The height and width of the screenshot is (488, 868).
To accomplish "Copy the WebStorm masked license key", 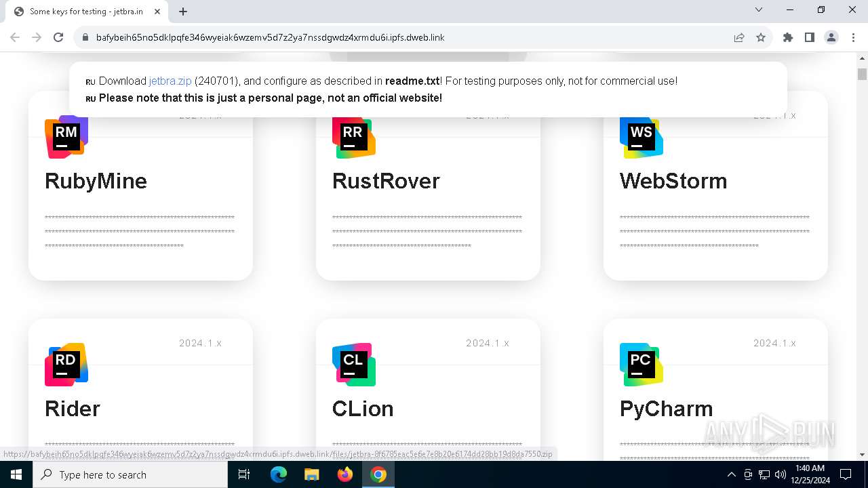I will pos(715,232).
